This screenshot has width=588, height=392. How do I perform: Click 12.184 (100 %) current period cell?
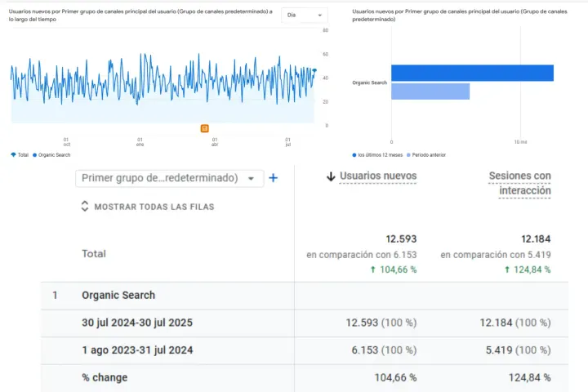(x=515, y=323)
